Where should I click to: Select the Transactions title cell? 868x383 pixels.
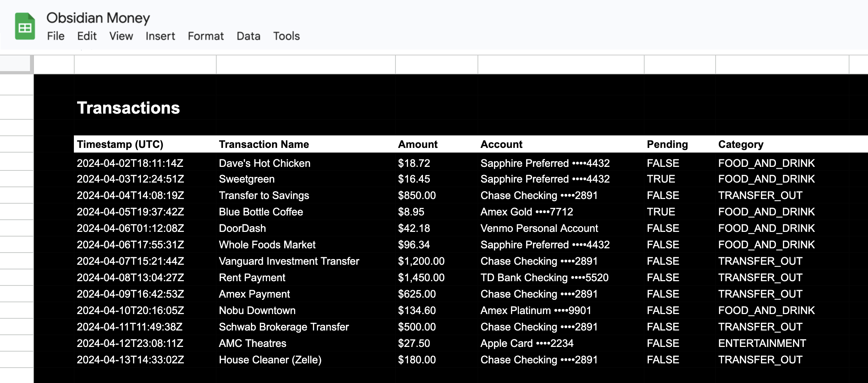[x=128, y=108]
